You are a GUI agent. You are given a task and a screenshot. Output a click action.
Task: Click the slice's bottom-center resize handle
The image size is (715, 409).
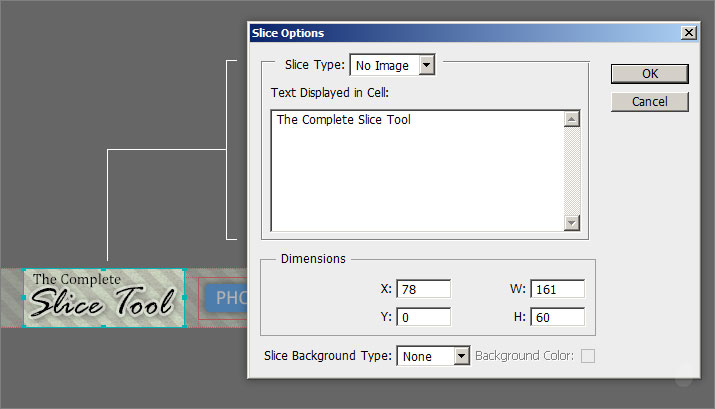pos(104,325)
